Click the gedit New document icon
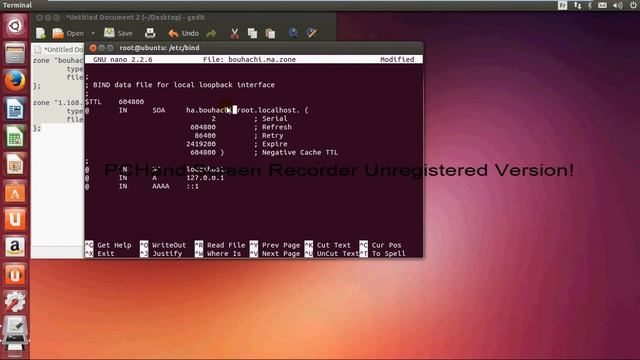640x360 pixels. pyautogui.click(x=40, y=33)
